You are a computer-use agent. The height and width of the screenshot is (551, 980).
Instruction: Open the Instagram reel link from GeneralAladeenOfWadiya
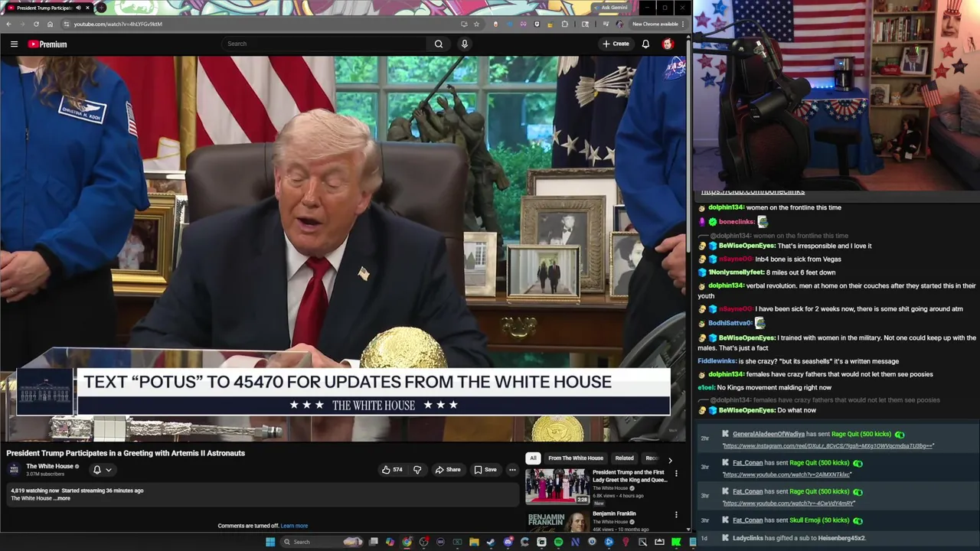coord(828,445)
